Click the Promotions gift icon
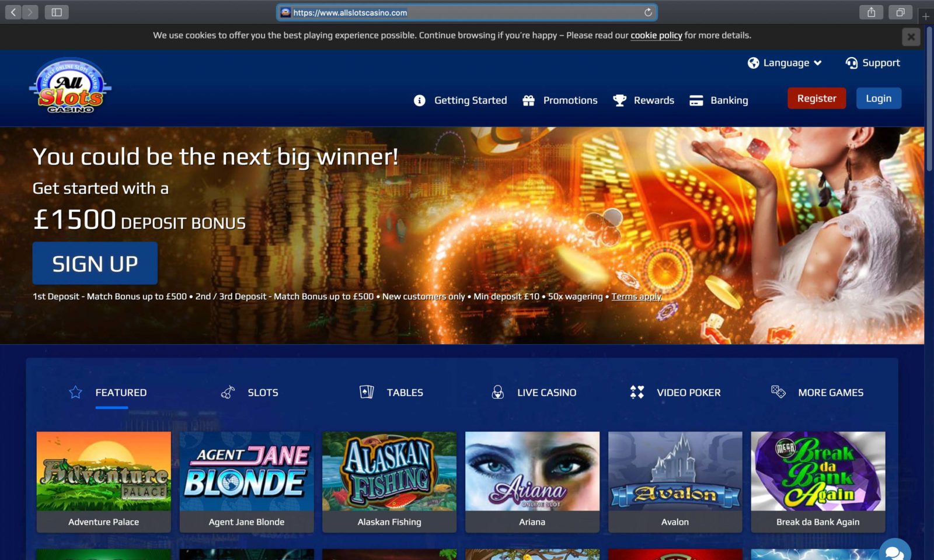934x560 pixels. pos(528,100)
